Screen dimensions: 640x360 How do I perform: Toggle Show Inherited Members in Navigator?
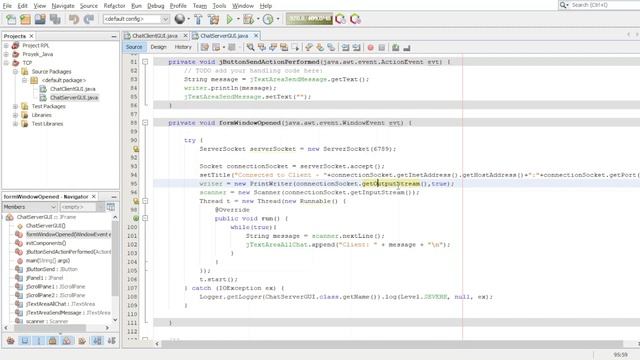(x=11, y=340)
